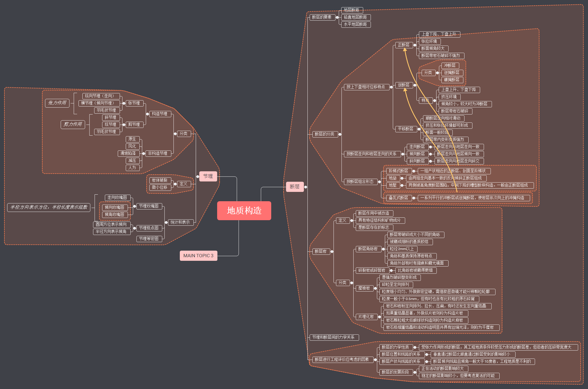Select the 平移断层 node
The image size is (588, 389).
point(405,129)
